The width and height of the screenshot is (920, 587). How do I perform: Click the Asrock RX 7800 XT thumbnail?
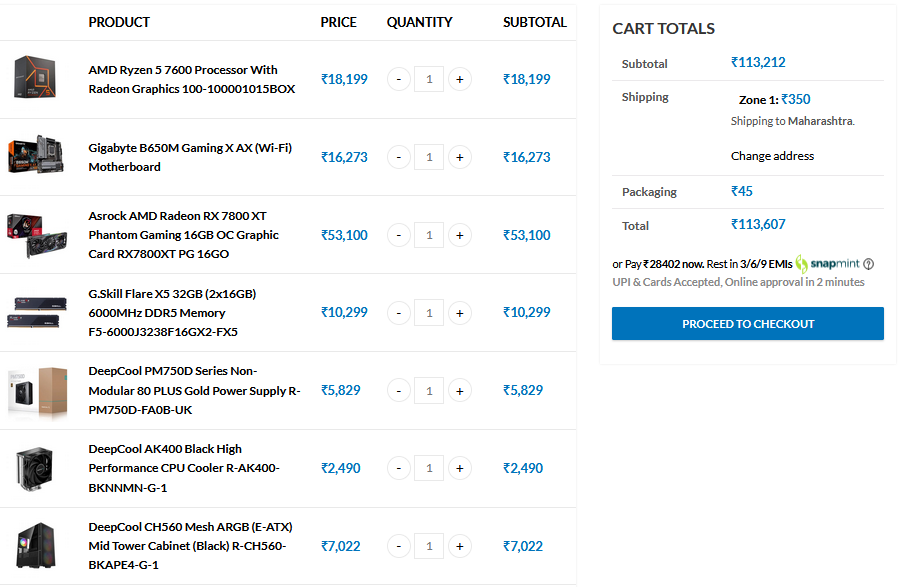(x=36, y=235)
